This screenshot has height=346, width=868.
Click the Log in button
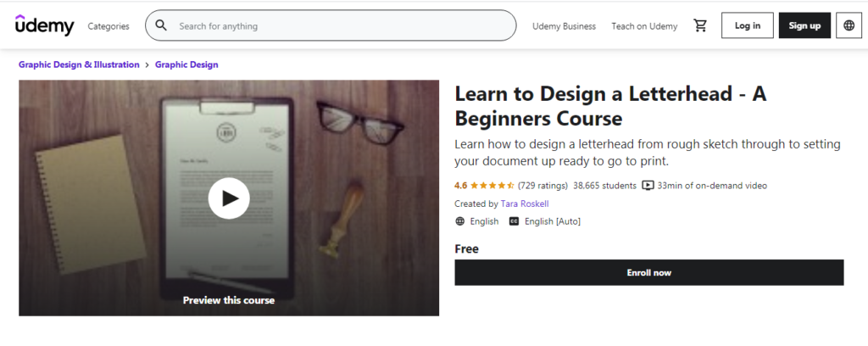point(748,25)
